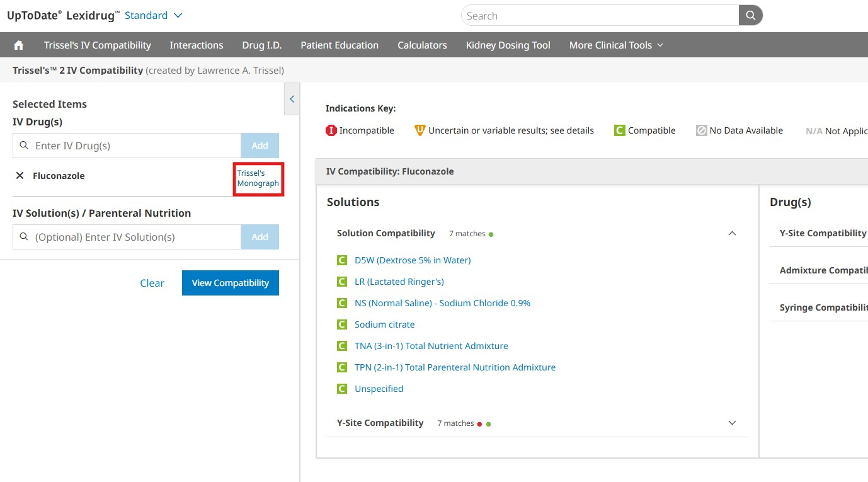Screen dimensions: 868x482
Task: Collapse the left panel with the arrow
Action: pyautogui.click(x=292, y=99)
